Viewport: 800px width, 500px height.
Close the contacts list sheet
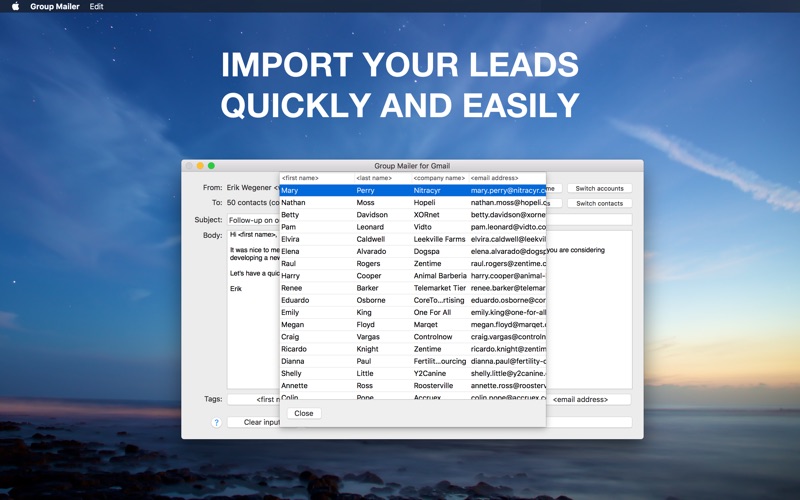304,413
